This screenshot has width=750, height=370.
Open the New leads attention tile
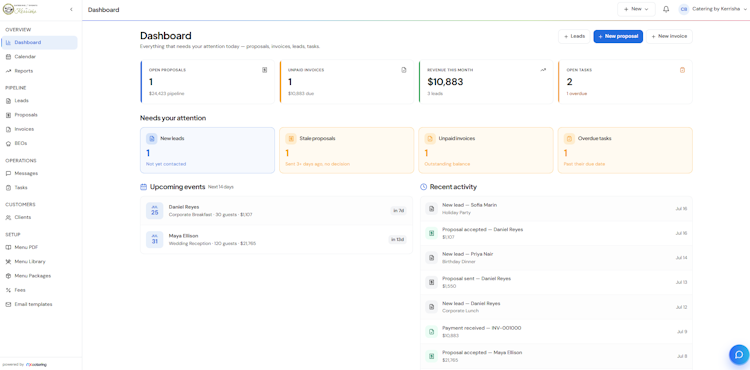pos(208,150)
